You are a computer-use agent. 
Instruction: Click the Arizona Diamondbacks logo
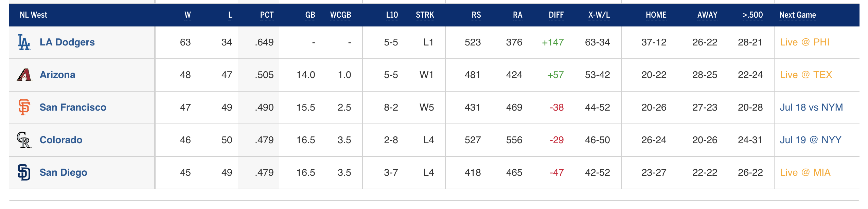pyautogui.click(x=24, y=75)
